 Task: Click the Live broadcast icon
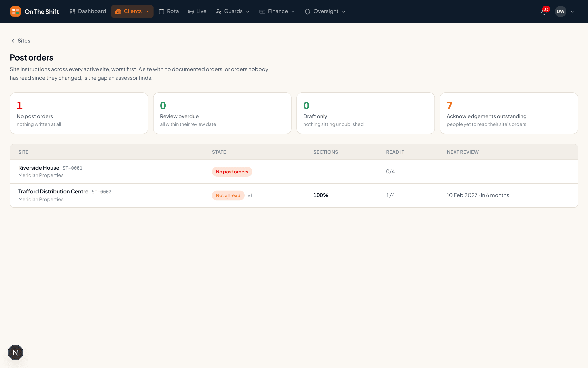click(191, 11)
